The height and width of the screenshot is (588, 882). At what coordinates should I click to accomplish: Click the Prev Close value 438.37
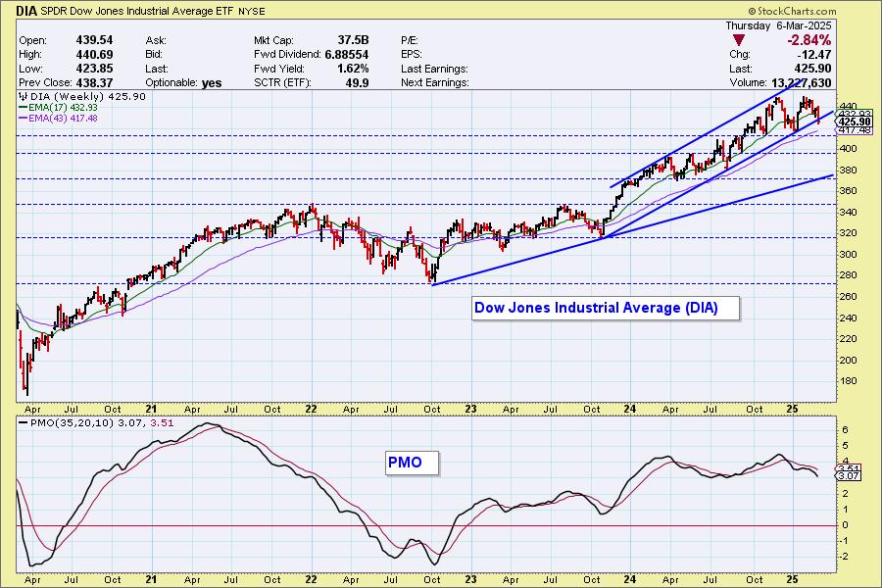(x=94, y=82)
